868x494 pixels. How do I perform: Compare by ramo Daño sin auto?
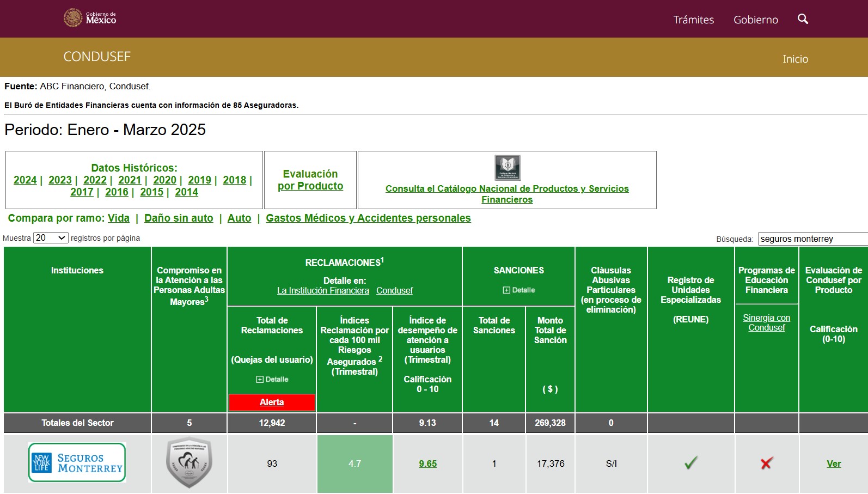click(x=179, y=218)
